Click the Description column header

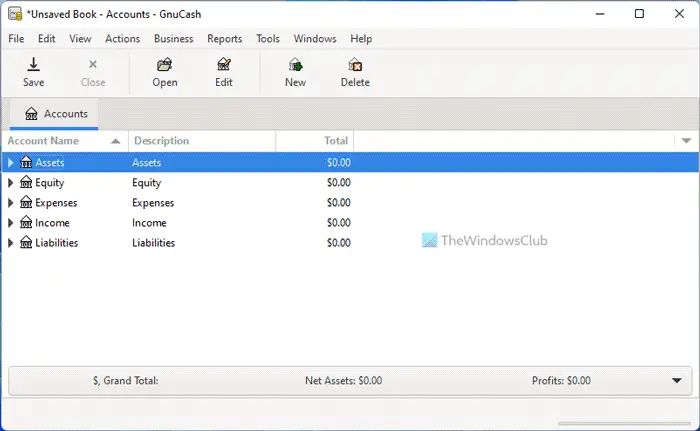(202, 141)
